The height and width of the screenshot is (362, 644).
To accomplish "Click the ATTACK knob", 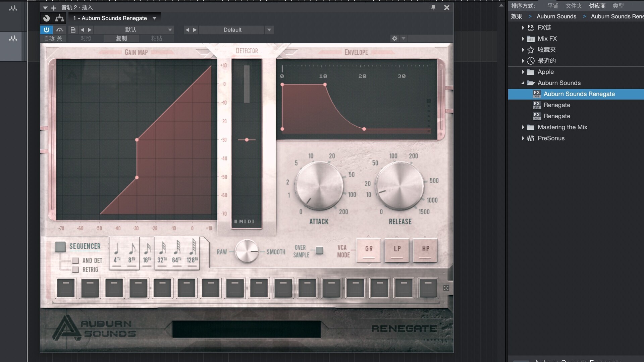I will (319, 186).
